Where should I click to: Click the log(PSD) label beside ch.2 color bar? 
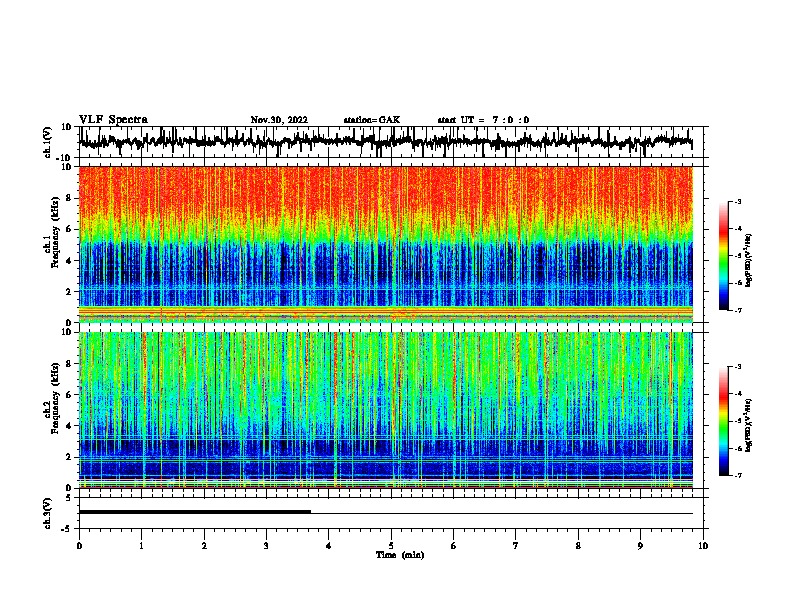(x=749, y=426)
